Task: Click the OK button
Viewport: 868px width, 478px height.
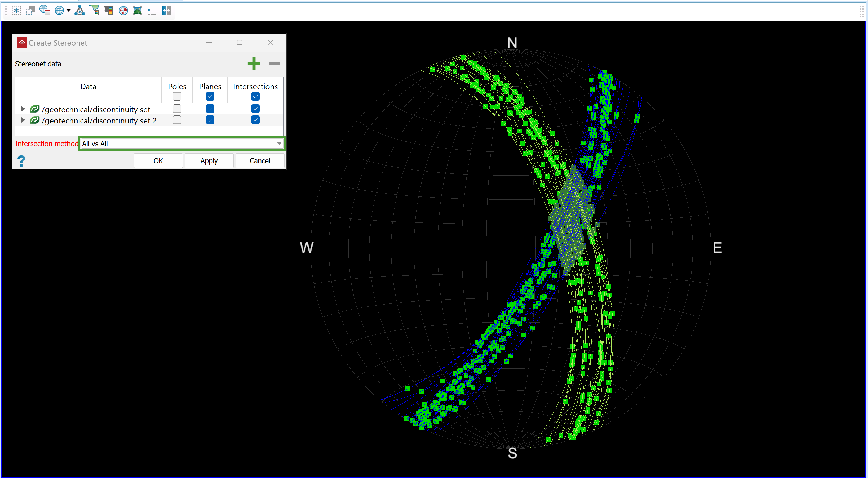Action: coord(158,161)
